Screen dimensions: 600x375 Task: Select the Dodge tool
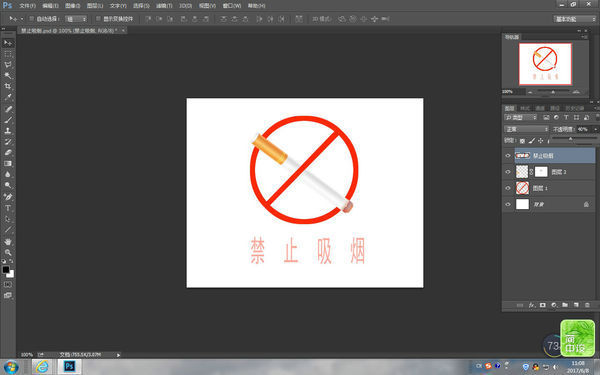(8, 185)
